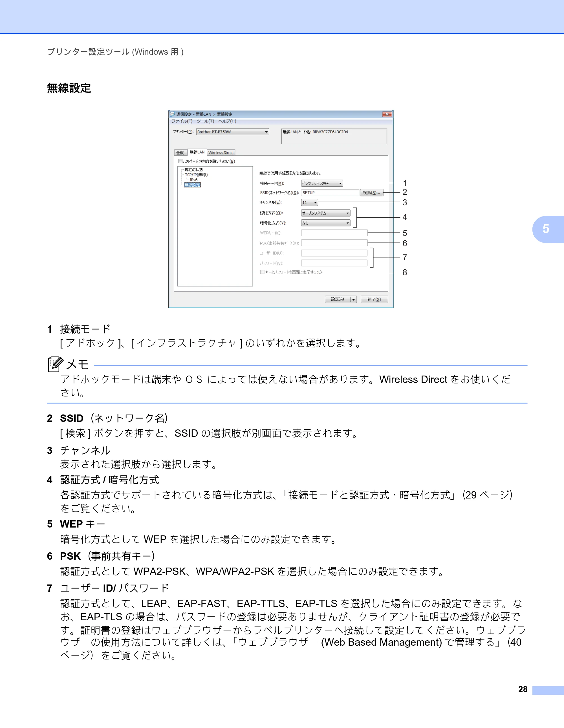Select 現在の状態 in the tree

194,170
